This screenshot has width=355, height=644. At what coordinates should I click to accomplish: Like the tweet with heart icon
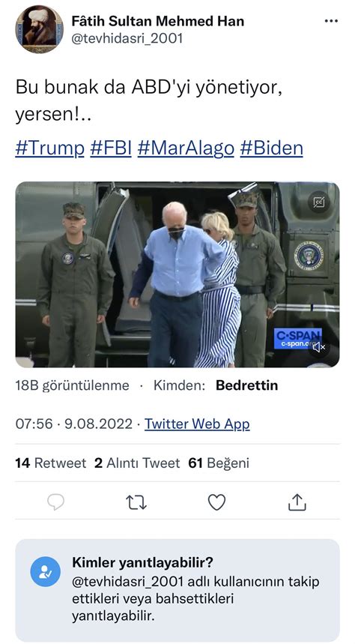pyautogui.click(x=216, y=502)
